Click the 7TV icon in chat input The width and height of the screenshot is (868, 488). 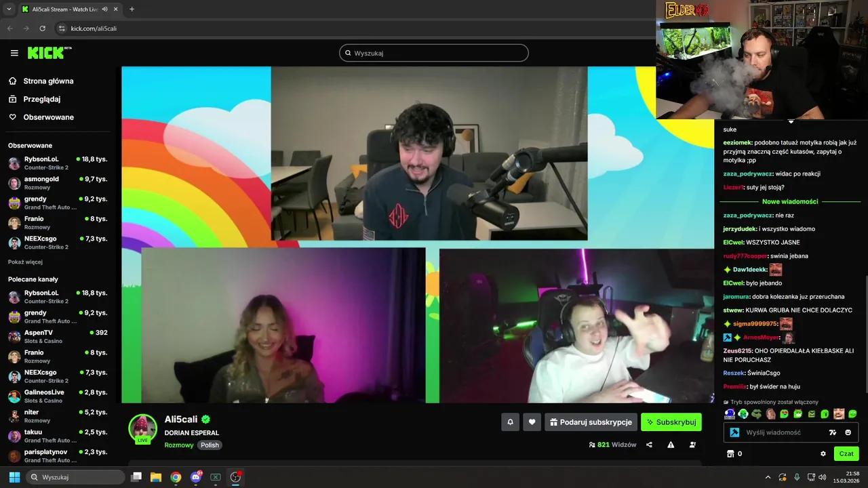833,432
